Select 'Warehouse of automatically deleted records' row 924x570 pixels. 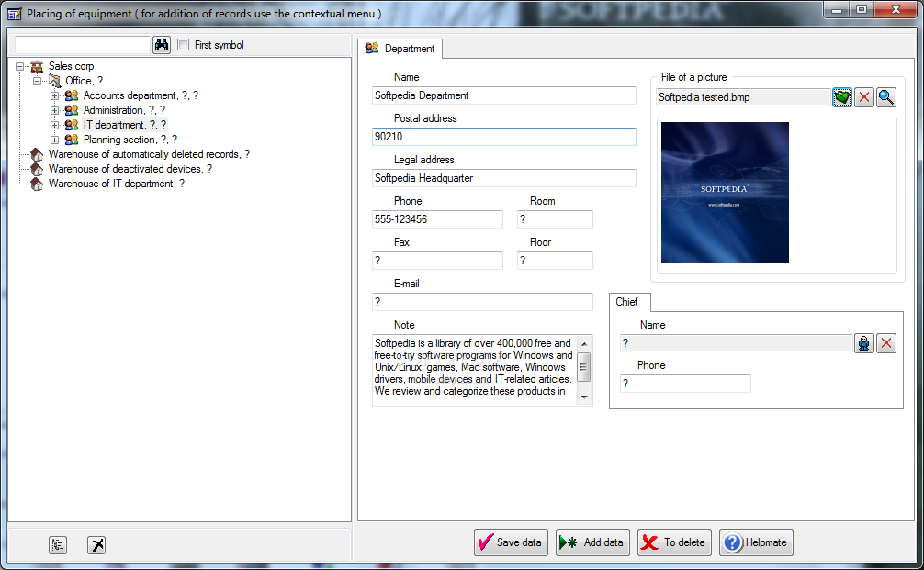point(149,154)
